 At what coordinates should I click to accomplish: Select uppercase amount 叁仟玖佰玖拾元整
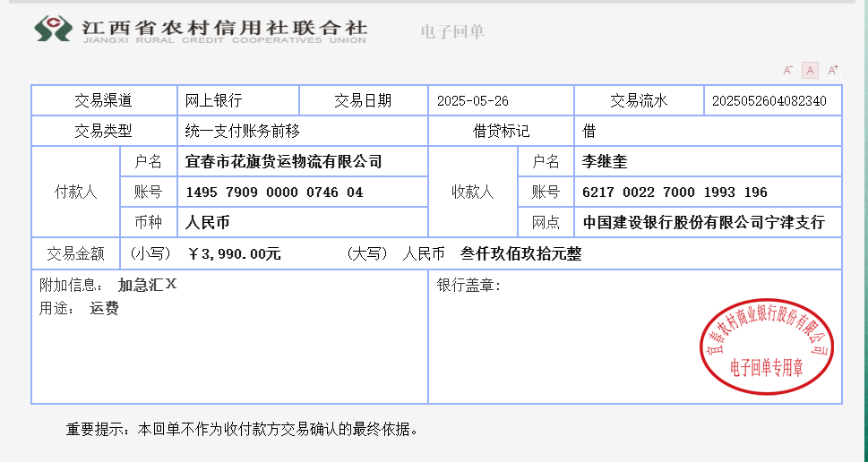tap(521, 254)
